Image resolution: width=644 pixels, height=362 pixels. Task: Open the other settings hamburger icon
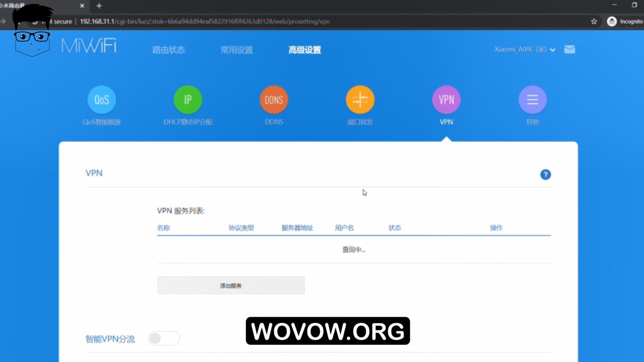click(x=532, y=100)
